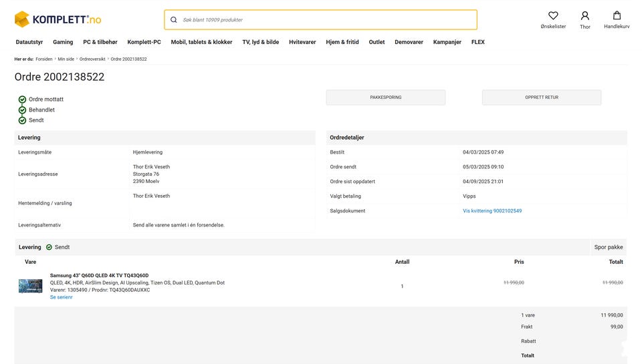
Task: Click the Behandlet checkmark icon
Action: (x=22, y=110)
